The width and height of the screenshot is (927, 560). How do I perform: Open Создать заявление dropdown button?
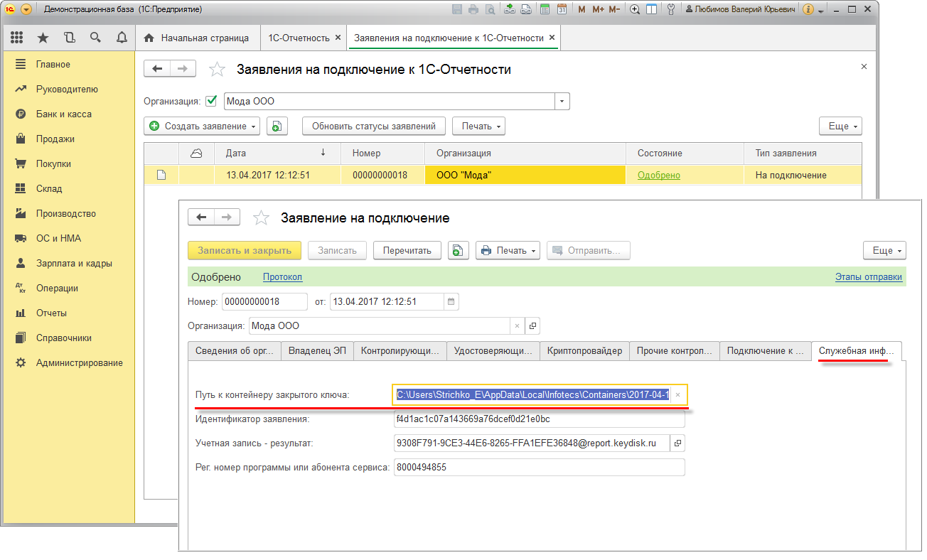pos(202,126)
